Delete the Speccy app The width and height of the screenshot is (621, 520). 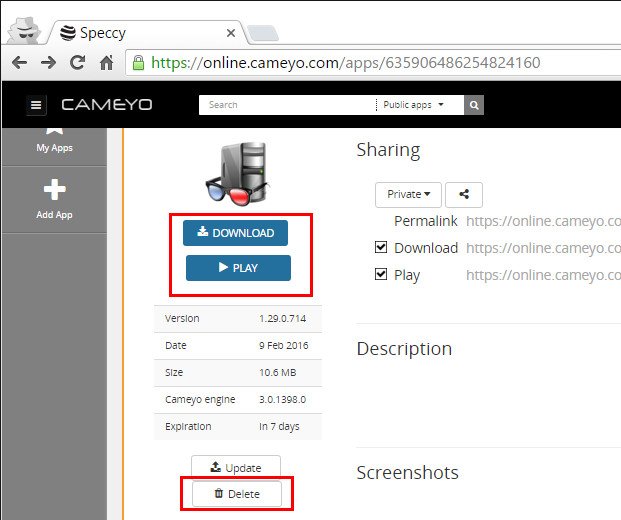(236, 494)
